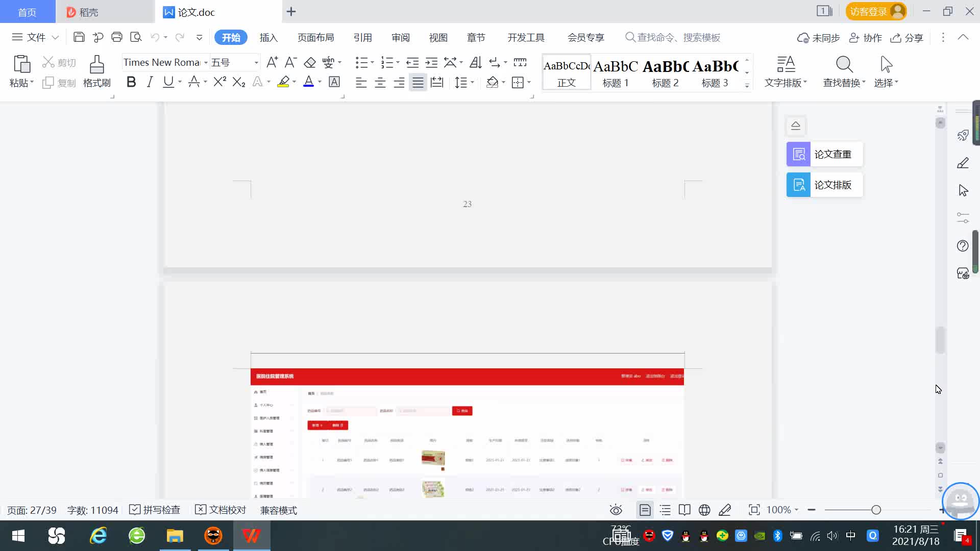
Task: Open Print Preview icon
Action: [136, 37]
